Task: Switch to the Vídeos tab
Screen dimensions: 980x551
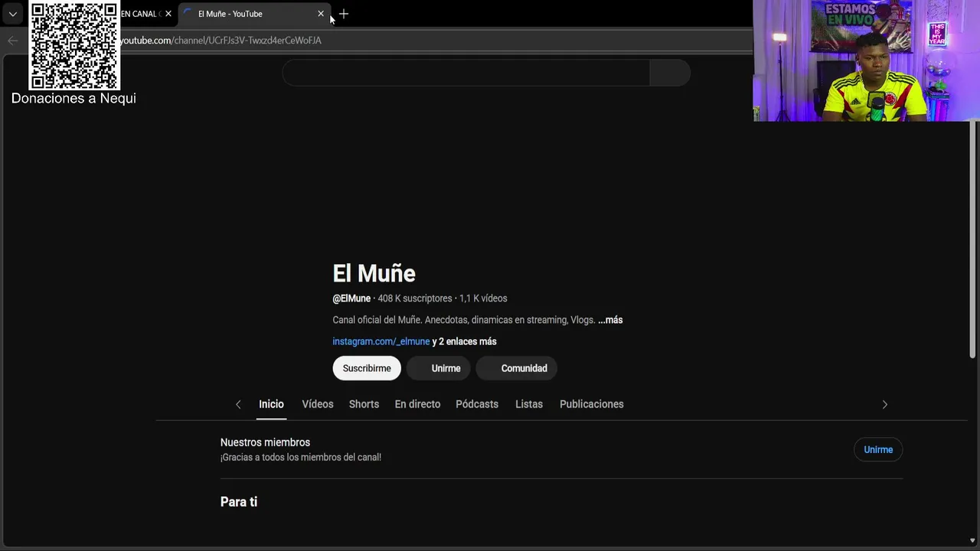Action: click(x=318, y=404)
